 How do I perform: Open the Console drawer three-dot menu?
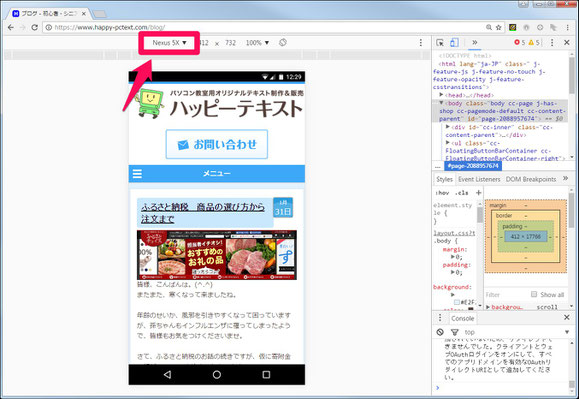click(440, 318)
